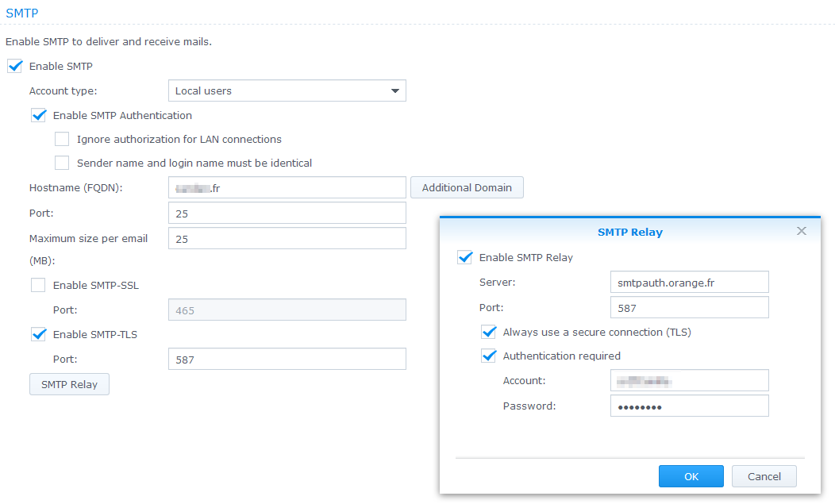Open the Account type dropdown
The width and height of the screenshot is (835, 504).
287,90
